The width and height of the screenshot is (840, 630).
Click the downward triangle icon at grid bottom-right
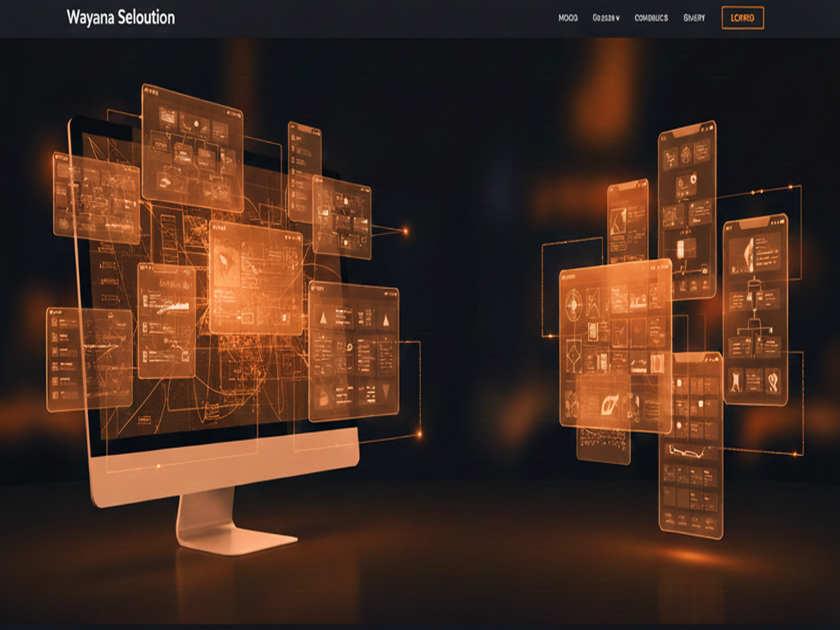[384, 391]
